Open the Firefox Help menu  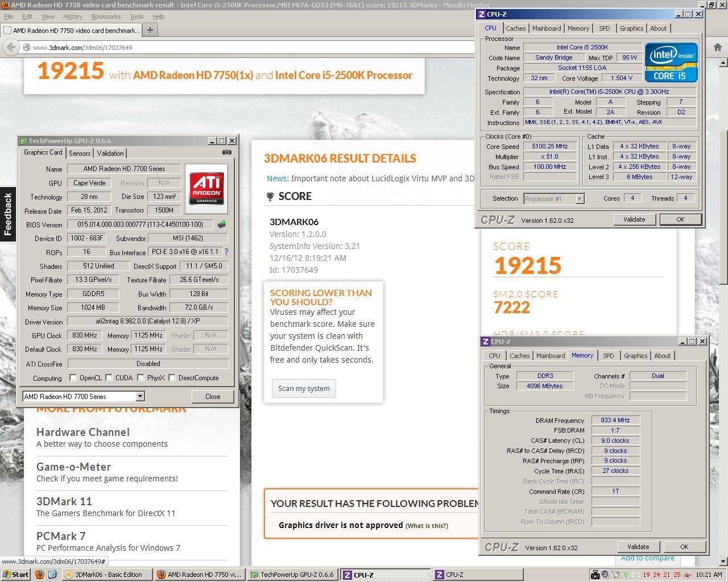click(x=158, y=16)
